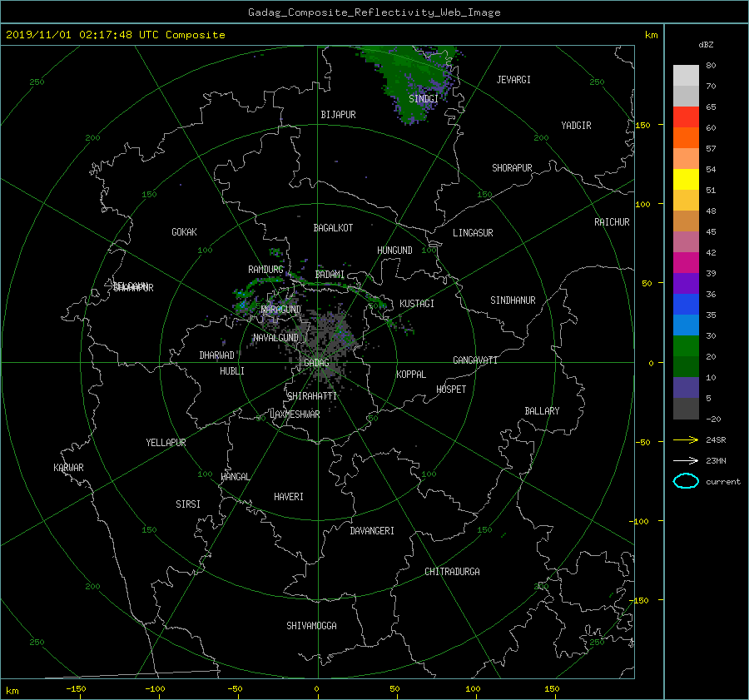The image size is (749, 700).
Task: Click the 'dBZ' legend heading
Action: [706, 45]
